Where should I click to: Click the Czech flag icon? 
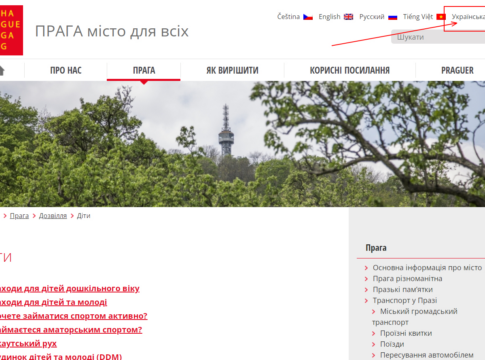pos(308,17)
